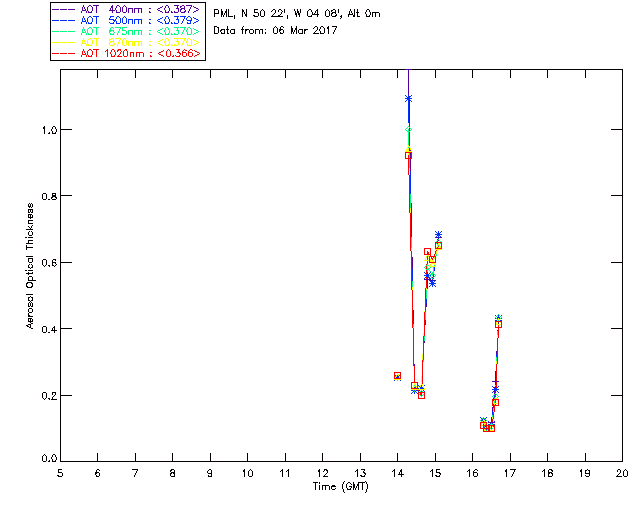Select the 'Data from: 06 Mar 2017' text
640x512 pixels.
coord(275,31)
